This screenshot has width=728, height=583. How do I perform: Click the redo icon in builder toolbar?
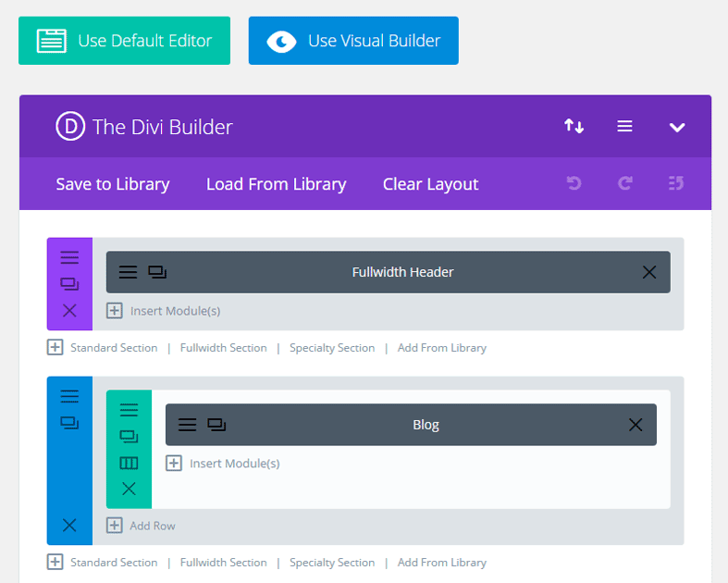coord(625,183)
